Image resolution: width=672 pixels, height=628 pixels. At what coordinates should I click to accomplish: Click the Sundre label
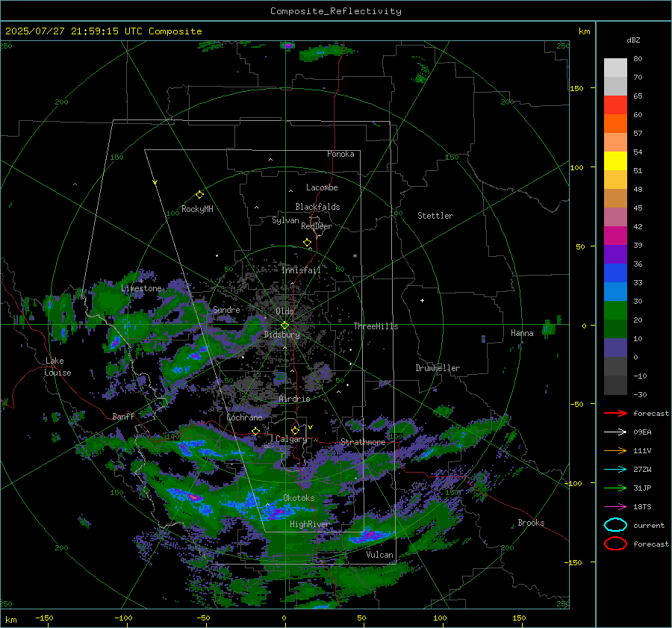click(227, 309)
